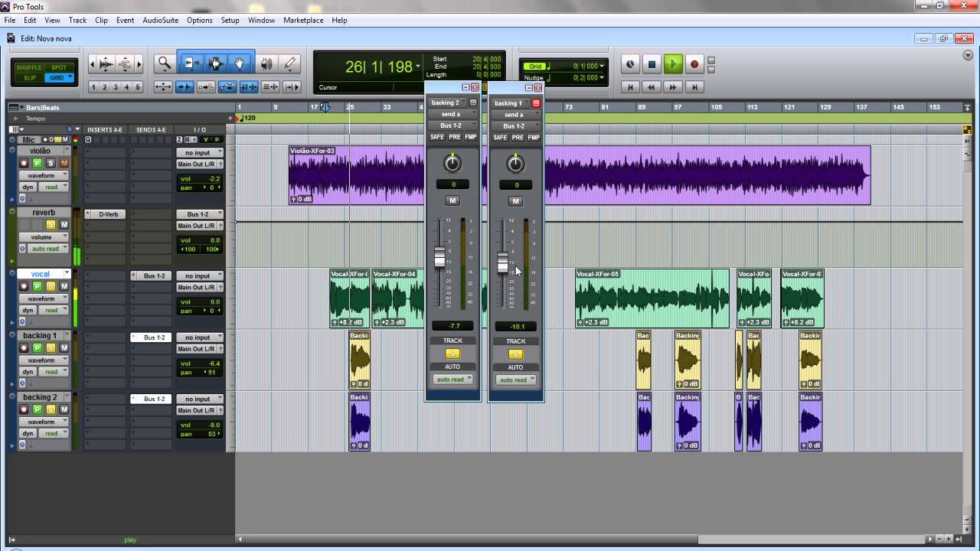The image size is (980, 551).
Task: Toggle SAFE in backing 2 send window
Action: pyautogui.click(x=436, y=137)
